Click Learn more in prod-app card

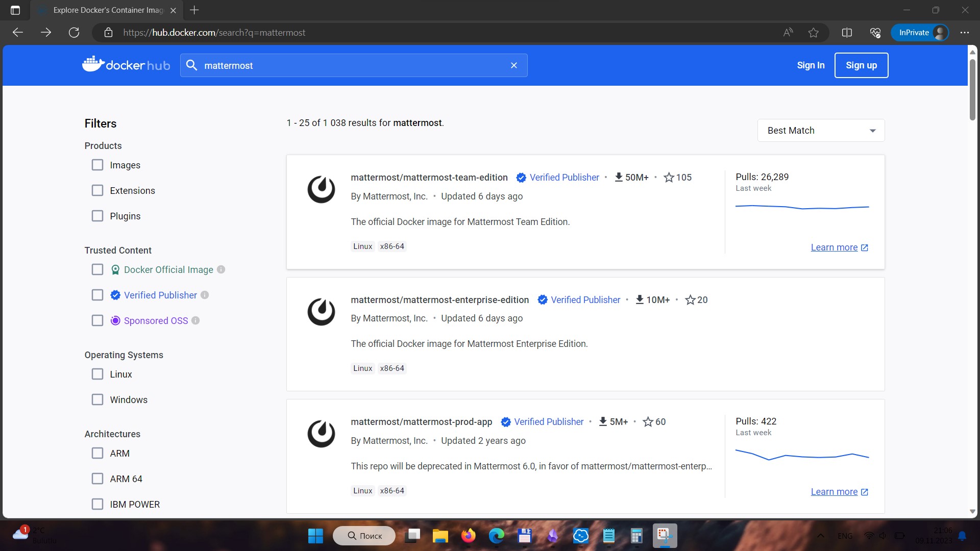839,492
